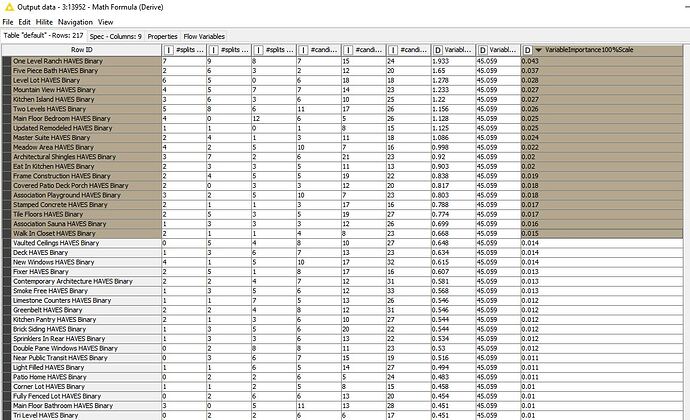Switch to the Flow Variables tab
This screenshot has width=690, height=420.
[x=204, y=37]
